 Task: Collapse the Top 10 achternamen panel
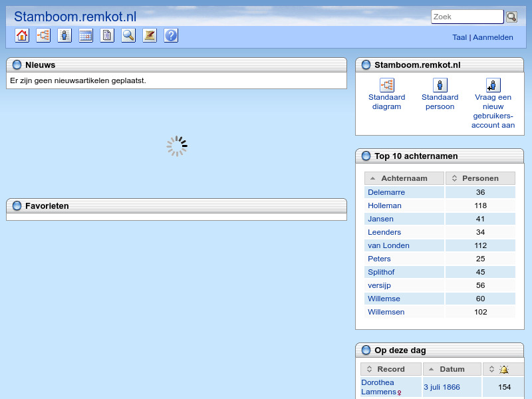tap(366, 156)
